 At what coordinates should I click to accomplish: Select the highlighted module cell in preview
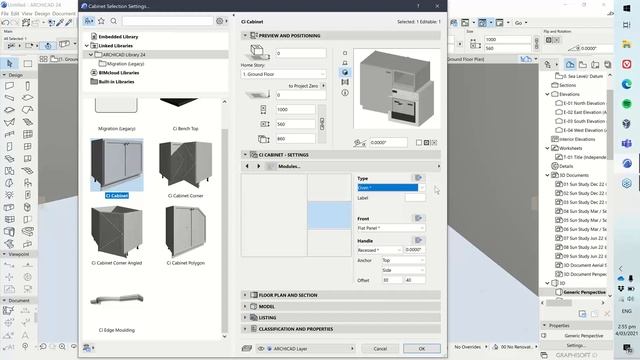coord(329,215)
